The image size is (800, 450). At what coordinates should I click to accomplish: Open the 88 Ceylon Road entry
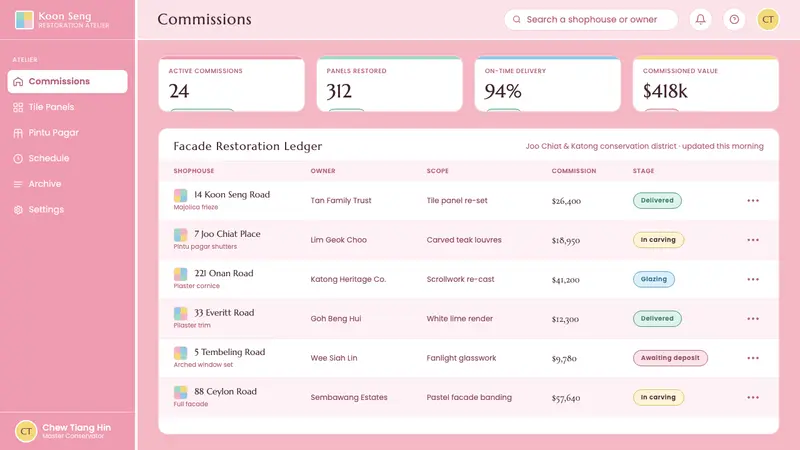coord(226,391)
